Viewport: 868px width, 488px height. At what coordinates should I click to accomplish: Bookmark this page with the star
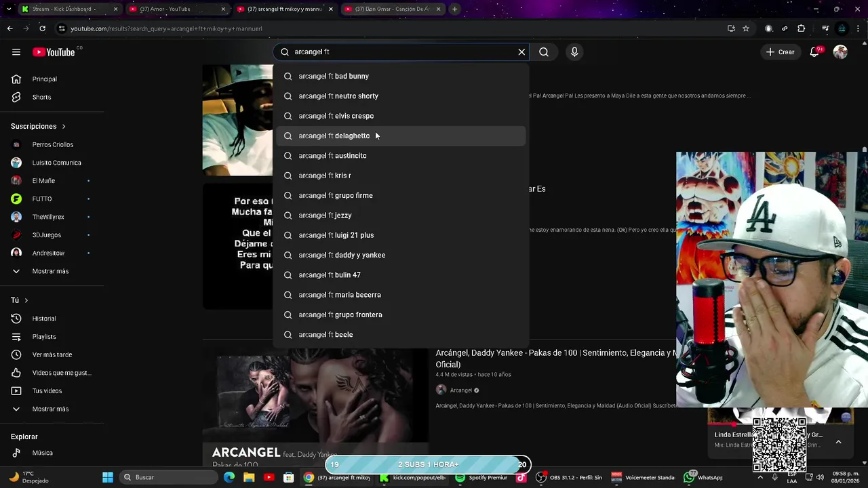click(746, 28)
